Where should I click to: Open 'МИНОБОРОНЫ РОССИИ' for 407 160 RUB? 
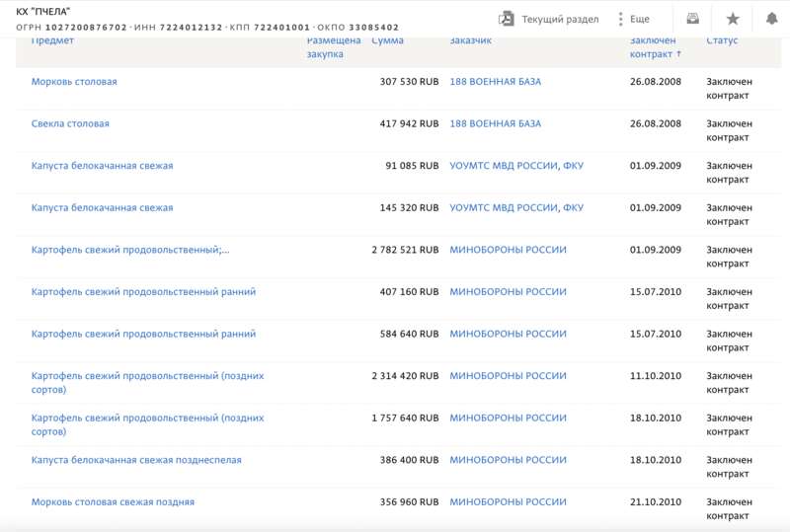coord(508,292)
